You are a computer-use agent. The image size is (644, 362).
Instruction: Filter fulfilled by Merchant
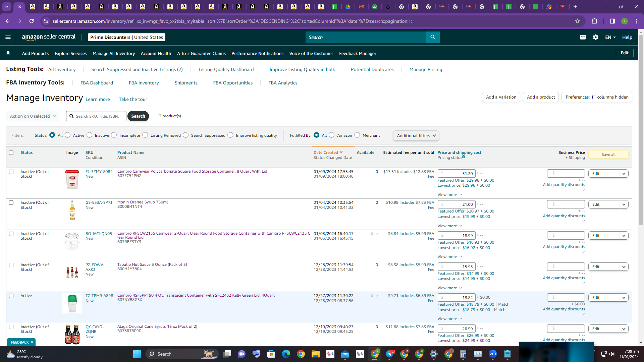click(357, 135)
